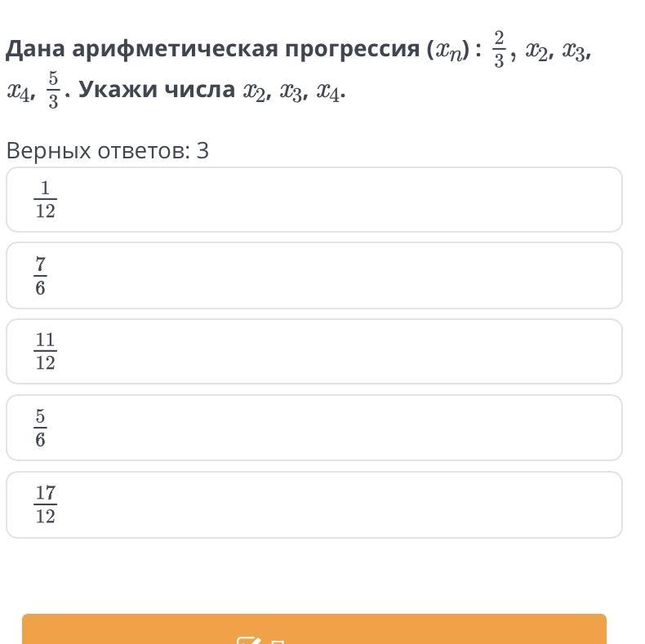The height and width of the screenshot is (644, 645).
Task: Click the 5/3 fraction in the question
Action: coord(53,90)
